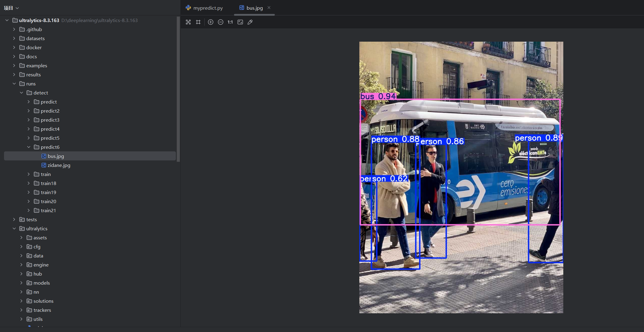Expand the train21 folder
The image size is (644, 332).
29,210
